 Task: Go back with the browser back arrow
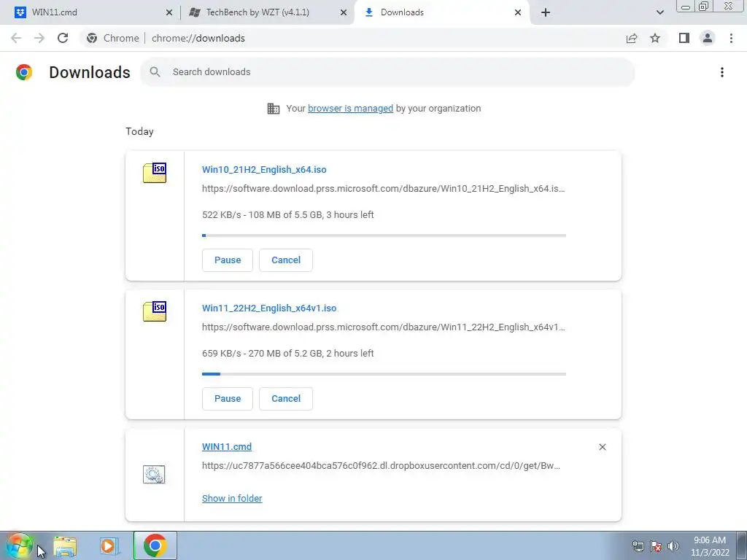16,38
